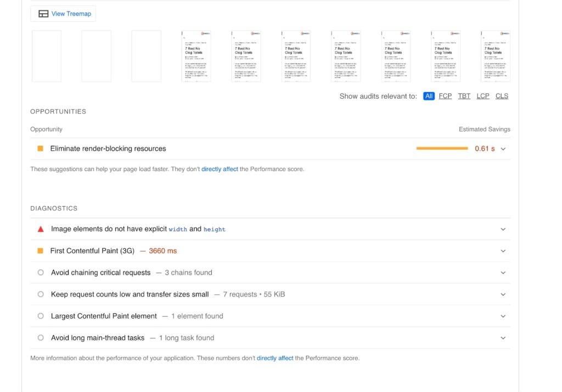
Task: Expand Eliminate render-blocking resources chevron
Action: pyautogui.click(x=503, y=149)
